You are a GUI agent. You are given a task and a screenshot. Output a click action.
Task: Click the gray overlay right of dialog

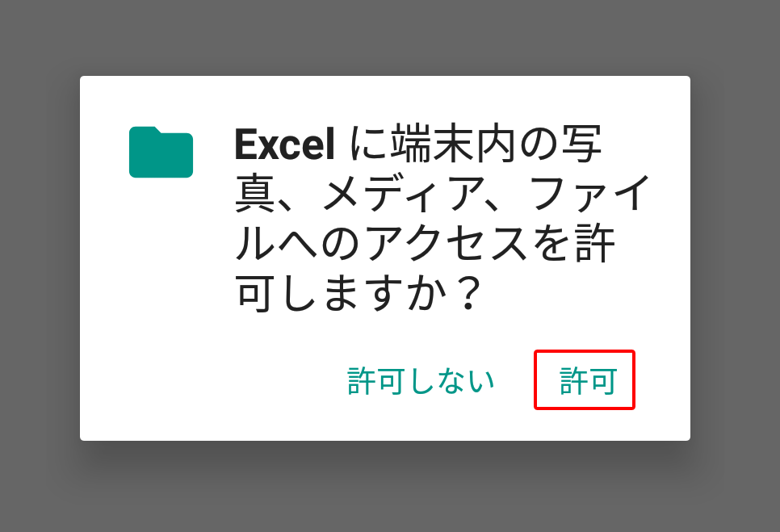point(736,258)
